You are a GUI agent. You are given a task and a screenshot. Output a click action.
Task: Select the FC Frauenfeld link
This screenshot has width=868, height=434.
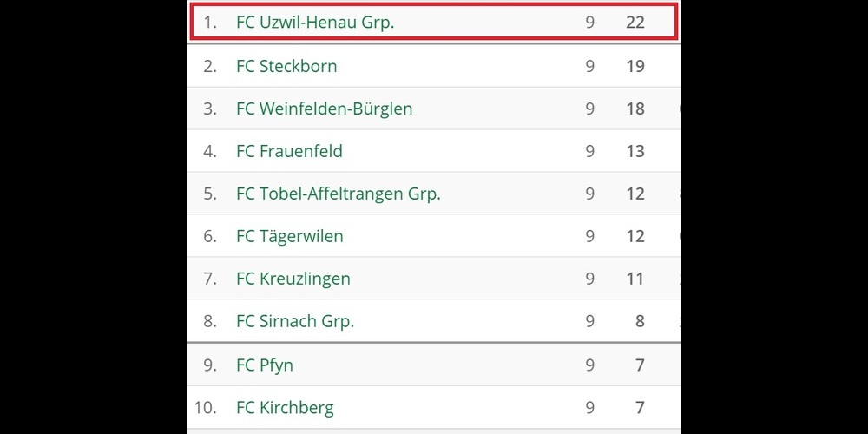click(x=289, y=151)
